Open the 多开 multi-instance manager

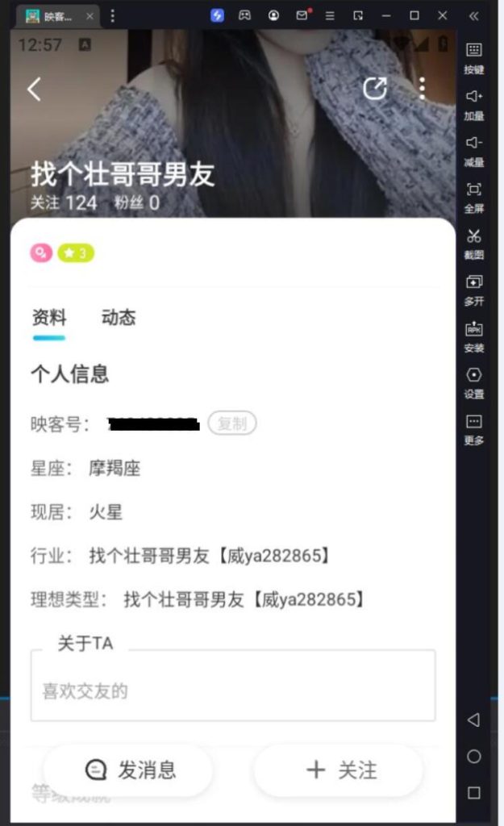coord(473,290)
